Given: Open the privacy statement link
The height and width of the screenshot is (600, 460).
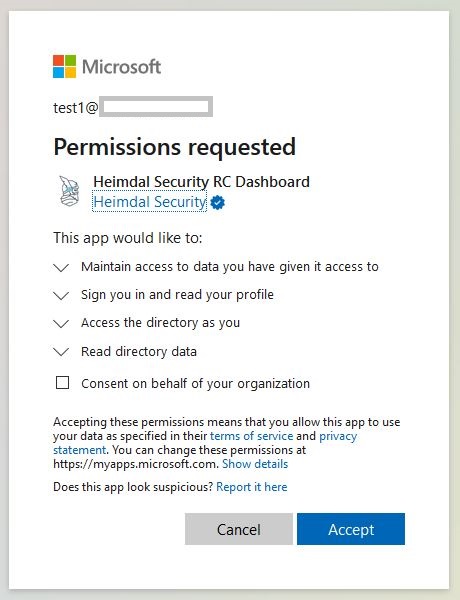Looking at the screenshot, I should pos(205,443).
